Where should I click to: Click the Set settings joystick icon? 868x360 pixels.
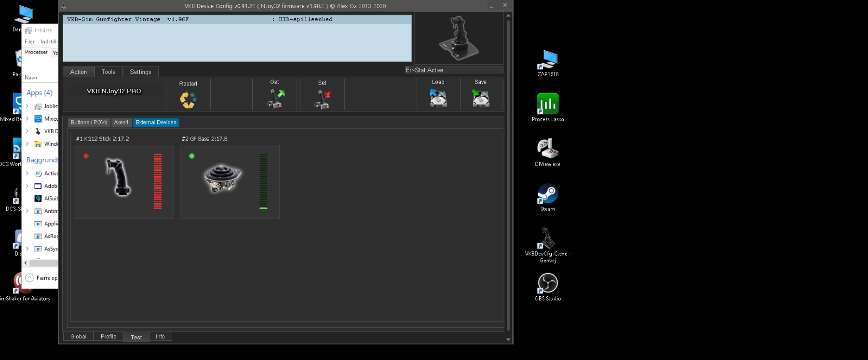pos(323,99)
